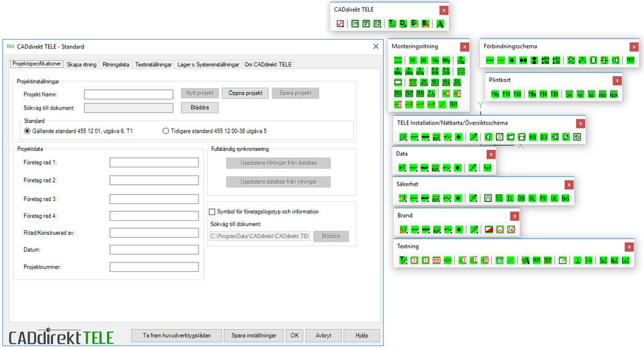Click the Projekt Namn input field

tap(128, 94)
